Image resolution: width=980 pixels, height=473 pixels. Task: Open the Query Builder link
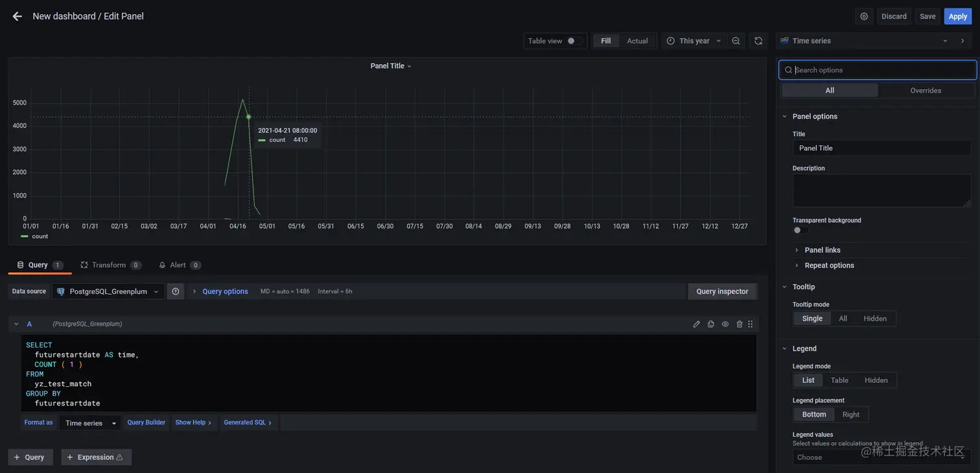pos(146,423)
